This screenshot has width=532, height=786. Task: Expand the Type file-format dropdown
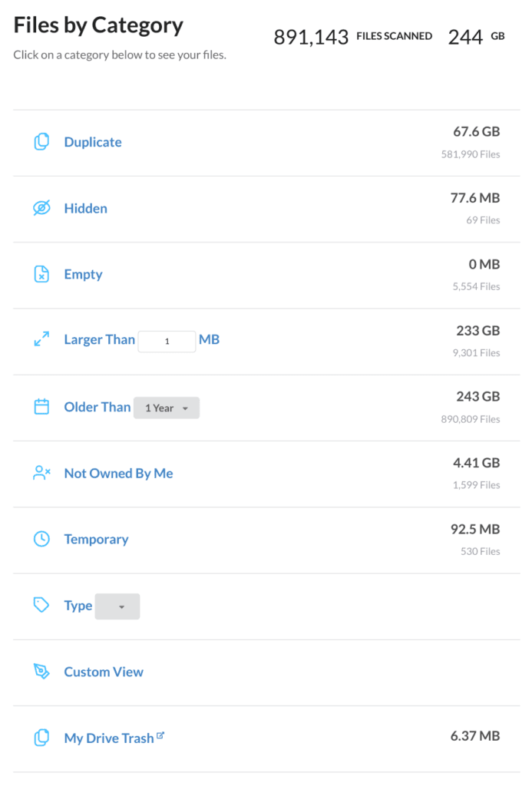[117, 606]
